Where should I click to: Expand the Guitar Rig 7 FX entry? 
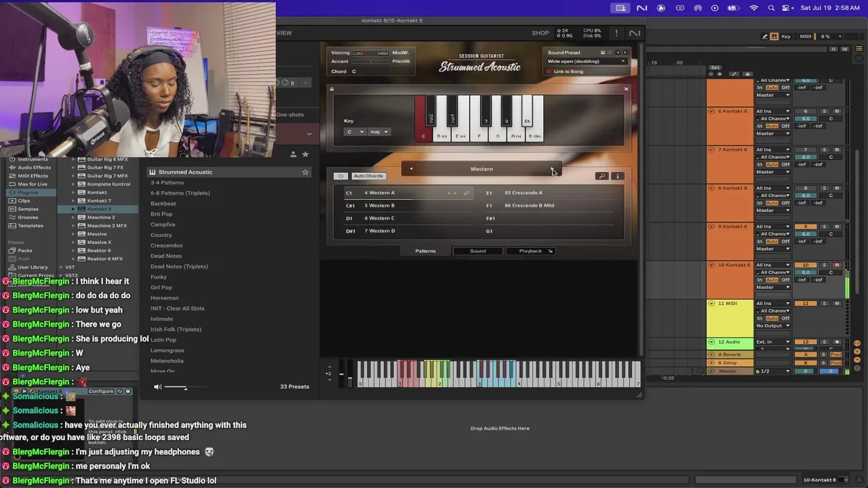[x=73, y=167]
